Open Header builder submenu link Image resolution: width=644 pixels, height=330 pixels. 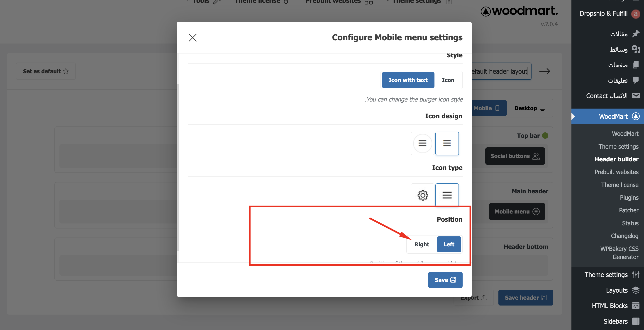pos(616,159)
